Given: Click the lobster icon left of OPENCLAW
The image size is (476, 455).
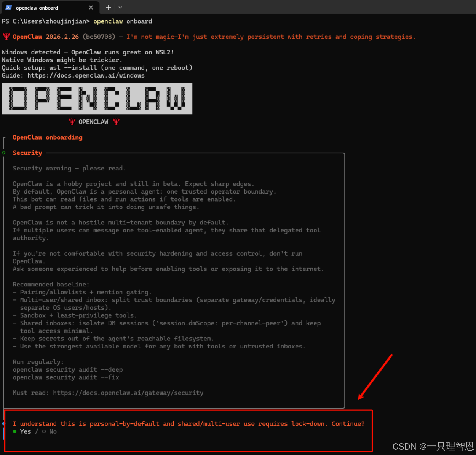Looking at the screenshot, I should [x=72, y=122].
